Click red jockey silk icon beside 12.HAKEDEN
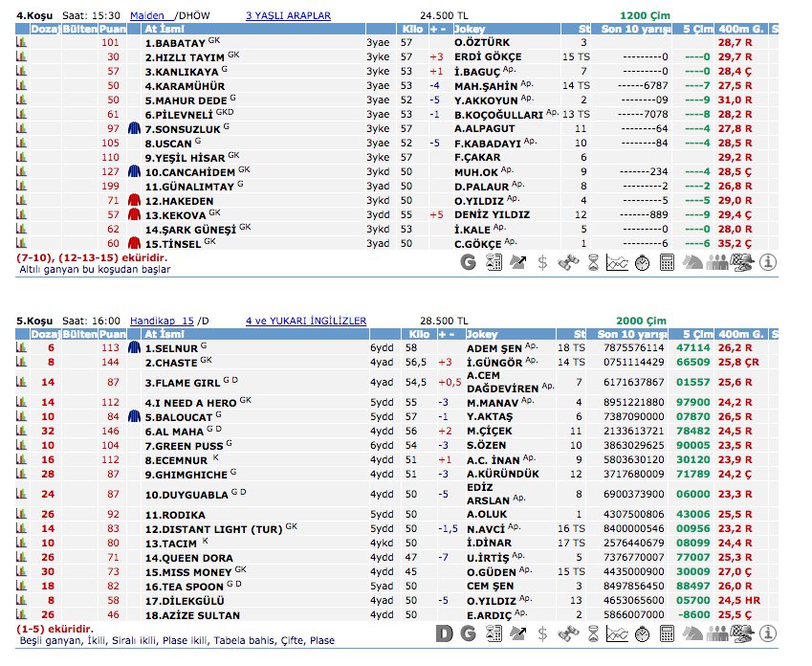This screenshot has width=812, height=666. click(x=134, y=200)
